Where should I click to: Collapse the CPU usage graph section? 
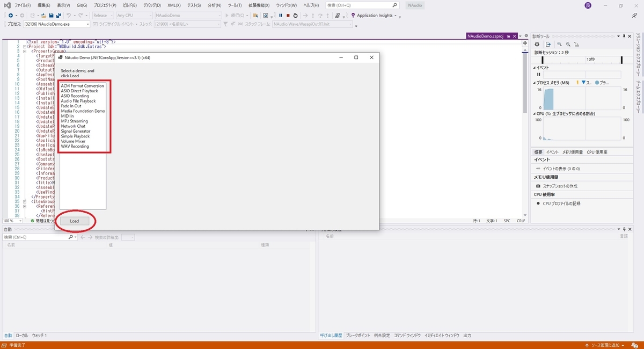[x=534, y=114]
